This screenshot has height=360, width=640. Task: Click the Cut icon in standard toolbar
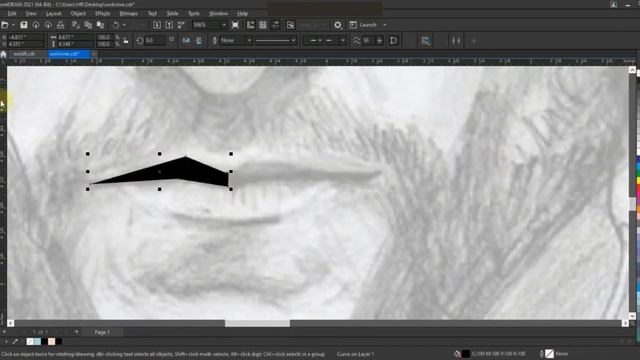(x=76, y=25)
